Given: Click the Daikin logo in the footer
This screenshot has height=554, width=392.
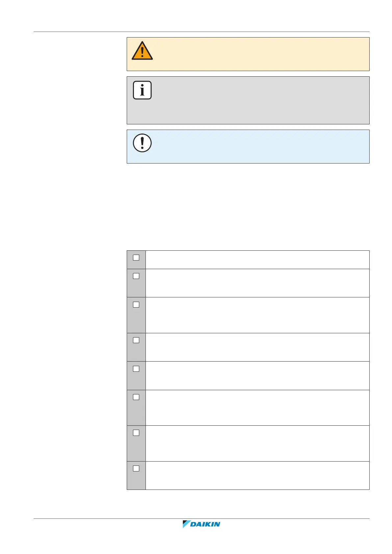Looking at the screenshot, I should pos(201,524).
